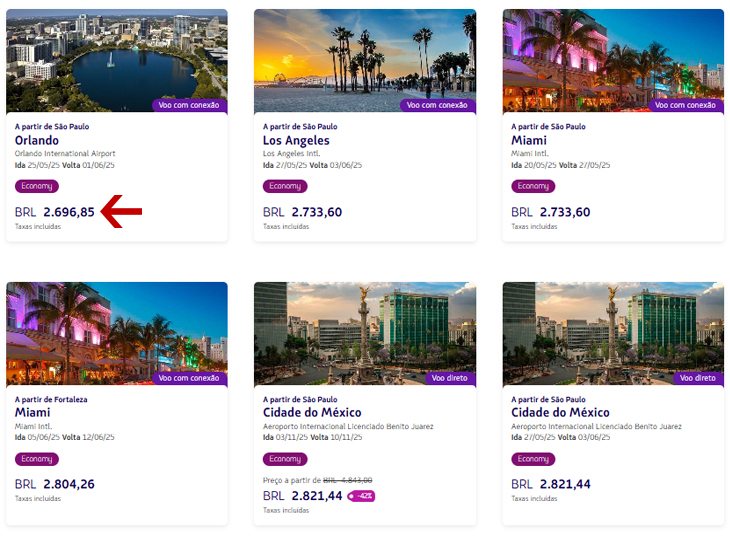Open the Orlando destination title

coord(37,141)
